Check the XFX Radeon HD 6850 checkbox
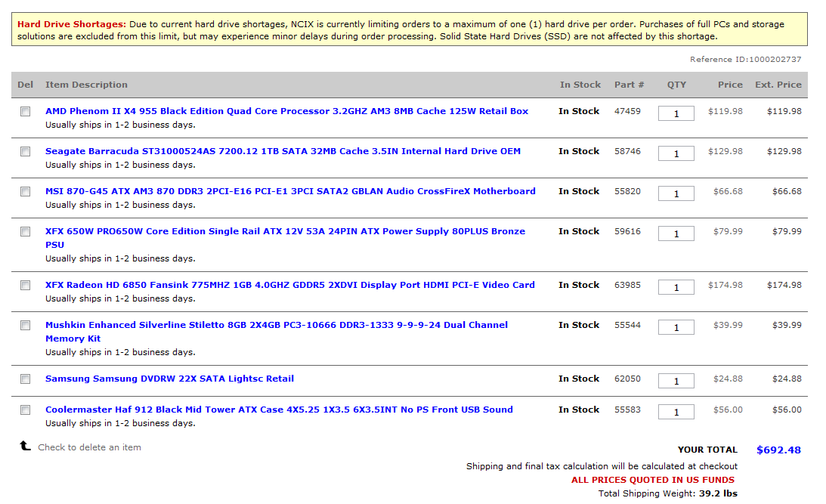826x504 pixels. 26,285
